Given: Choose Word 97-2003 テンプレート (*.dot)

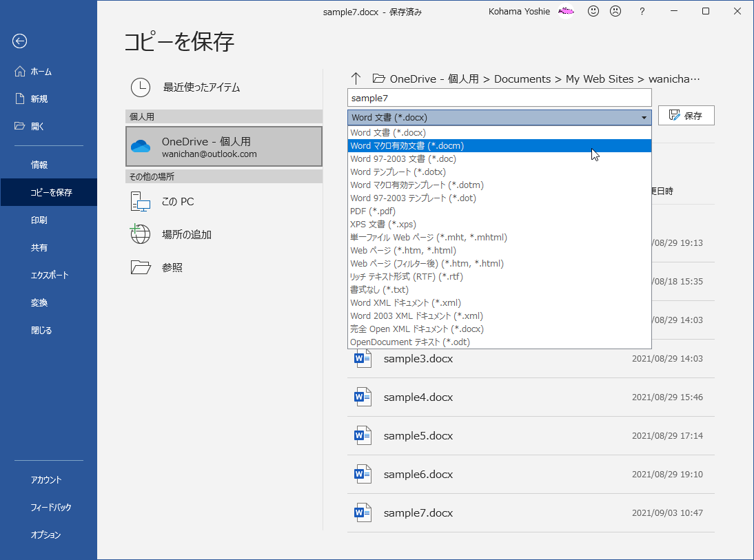Looking at the screenshot, I should pos(499,198).
